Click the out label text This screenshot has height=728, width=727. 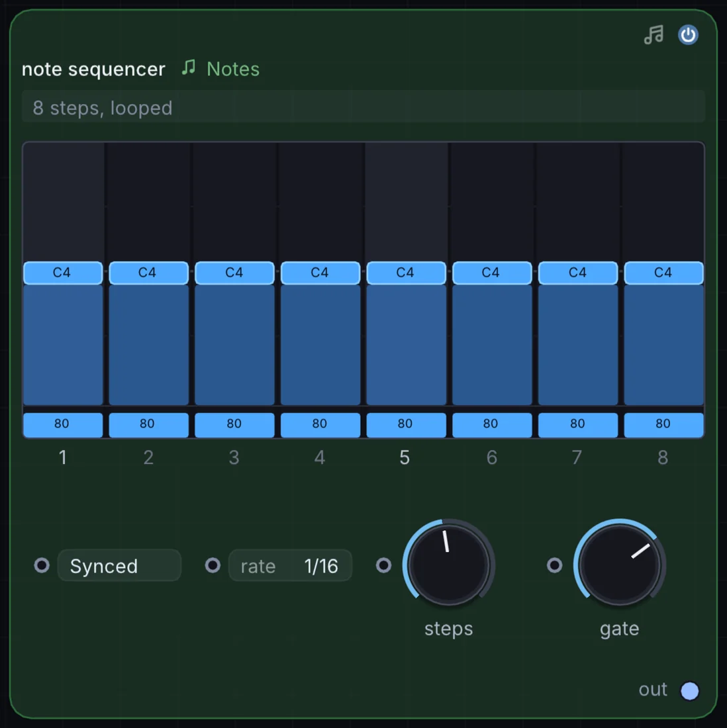(653, 690)
